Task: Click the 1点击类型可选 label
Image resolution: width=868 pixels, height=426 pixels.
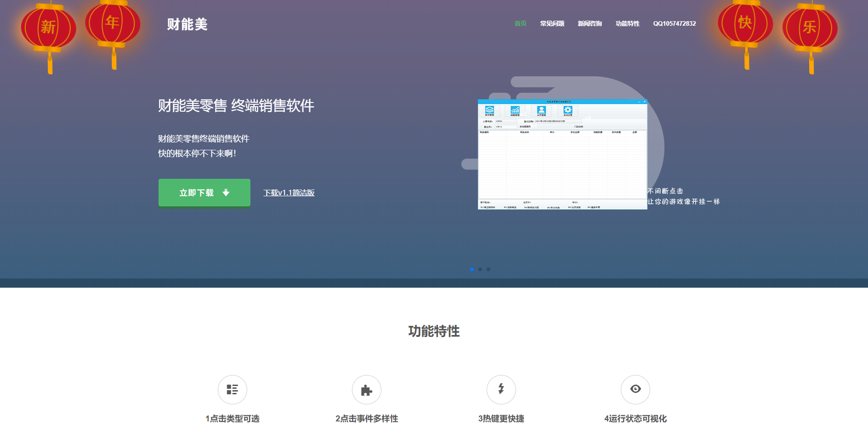Action: (x=233, y=419)
